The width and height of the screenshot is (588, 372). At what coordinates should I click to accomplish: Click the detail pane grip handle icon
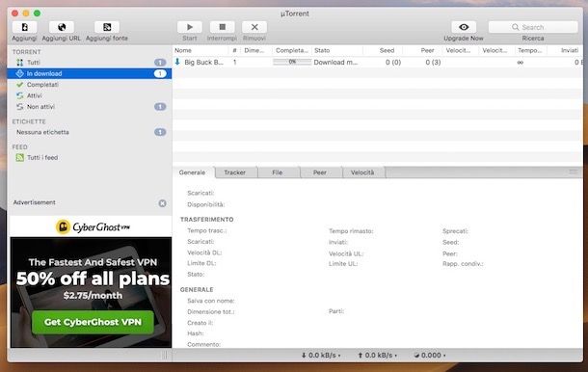coord(573,173)
